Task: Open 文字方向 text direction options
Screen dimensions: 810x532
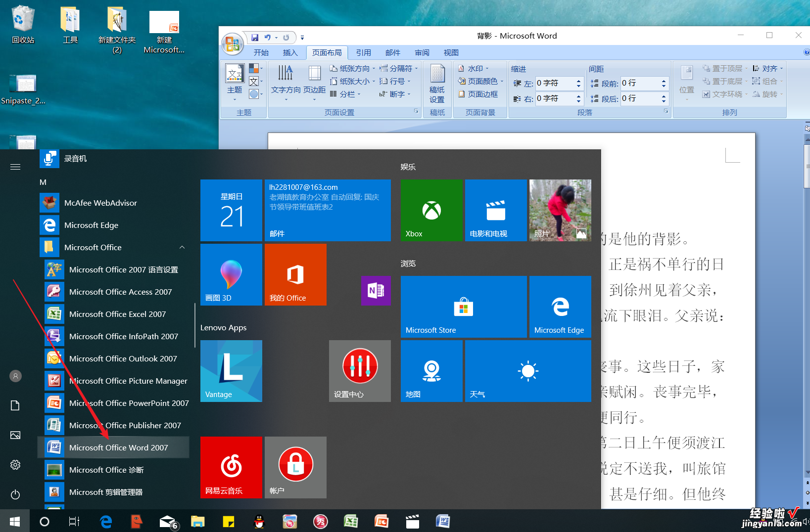Action: pyautogui.click(x=286, y=83)
